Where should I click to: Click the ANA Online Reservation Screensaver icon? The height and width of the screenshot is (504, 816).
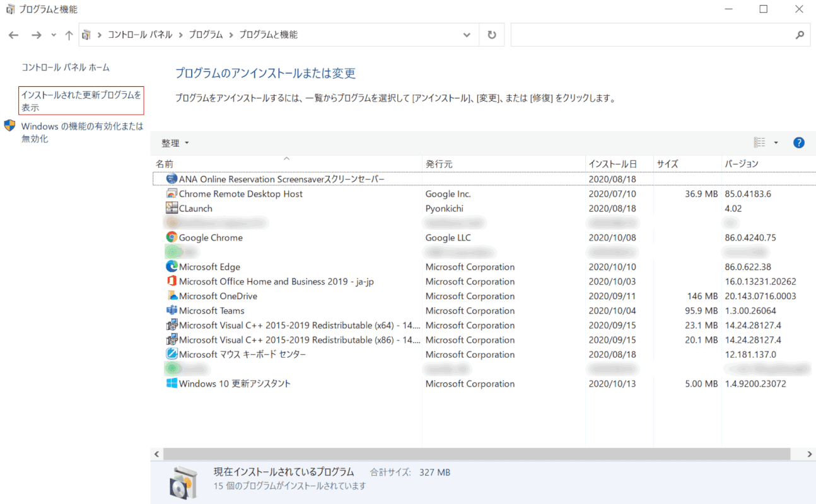click(x=172, y=179)
